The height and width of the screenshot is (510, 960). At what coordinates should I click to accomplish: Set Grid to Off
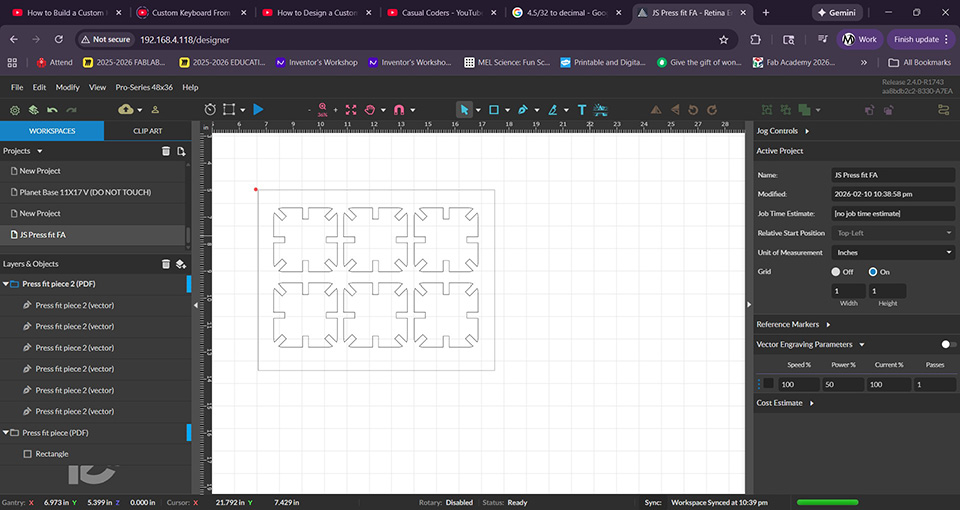836,272
